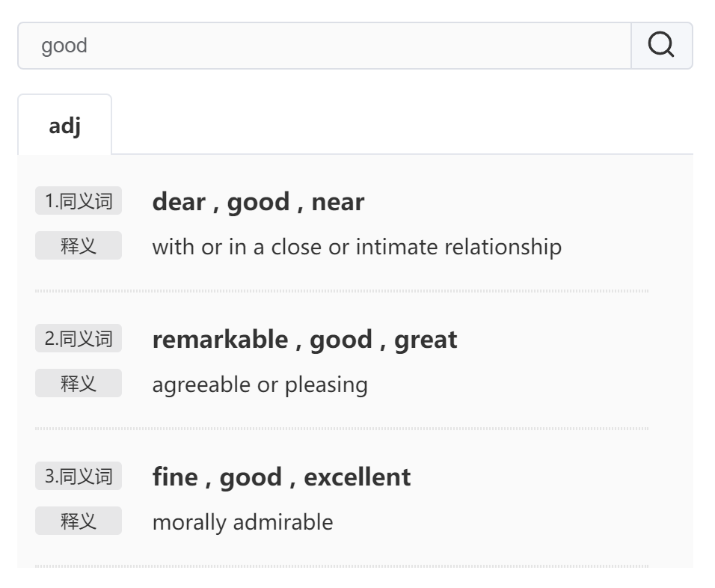Click good in the fine synonym group
The height and width of the screenshot is (588, 715).
click(251, 478)
